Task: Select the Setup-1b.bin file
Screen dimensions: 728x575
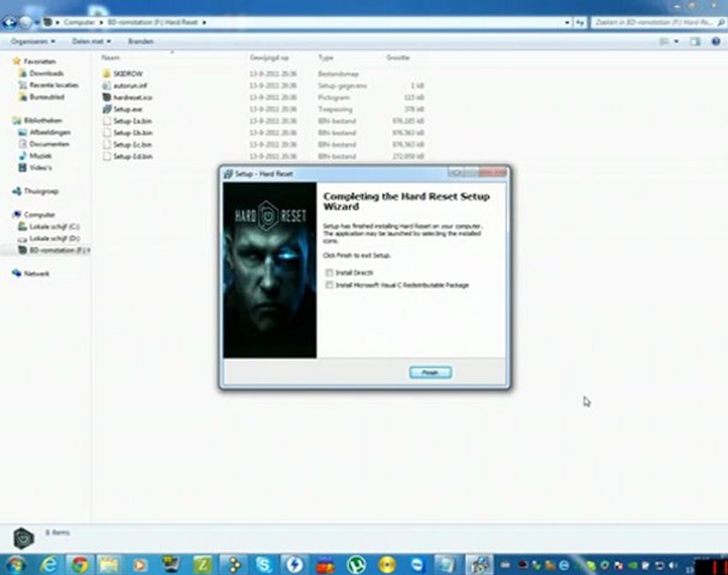Action: coord(133,133)
